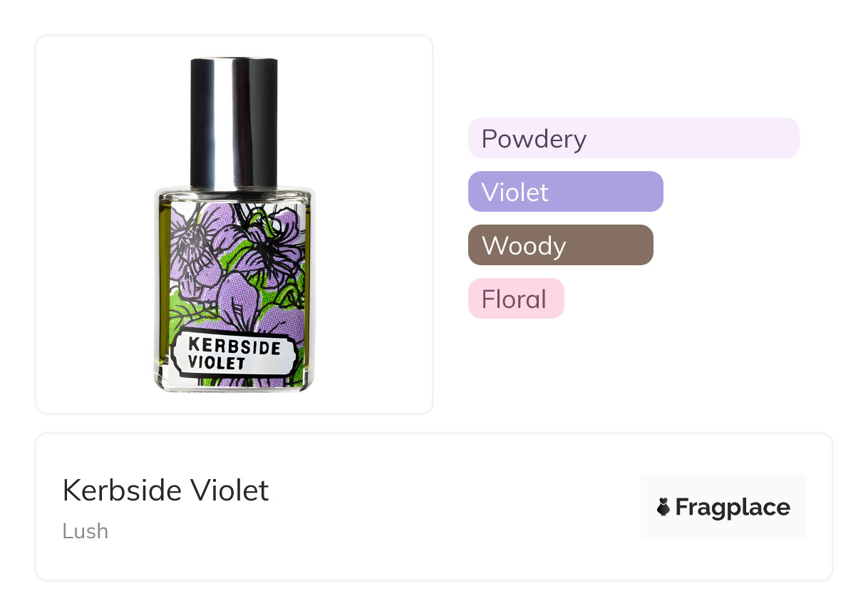This screenshot has width=868, height=616.
Task: Click the Fragplace wordmark text
Action: [x=733, y=507]
